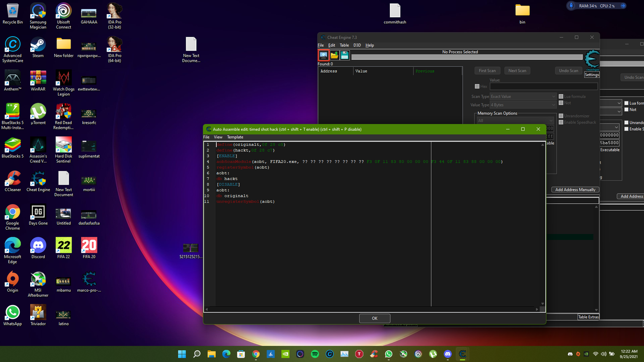Select the Days Gone desktop icon
Image resolution: width=644 pixels, height=362 pixels.
tap(38, 215)
